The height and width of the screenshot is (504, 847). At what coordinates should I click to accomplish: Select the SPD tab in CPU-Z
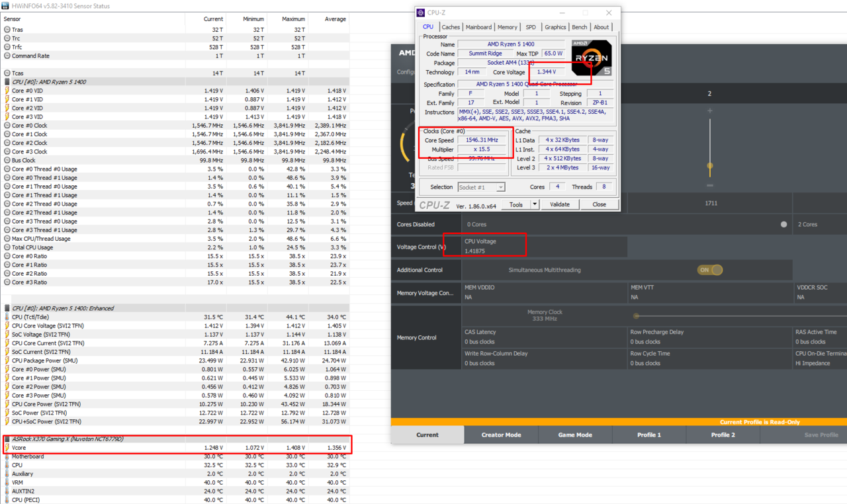click(x=531, y=27)
